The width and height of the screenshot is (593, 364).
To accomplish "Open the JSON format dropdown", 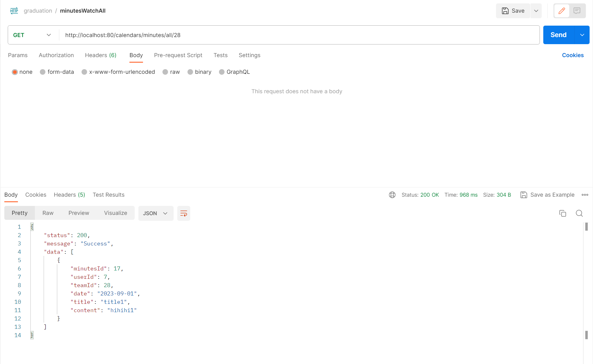I will click(x=156, y=213).
